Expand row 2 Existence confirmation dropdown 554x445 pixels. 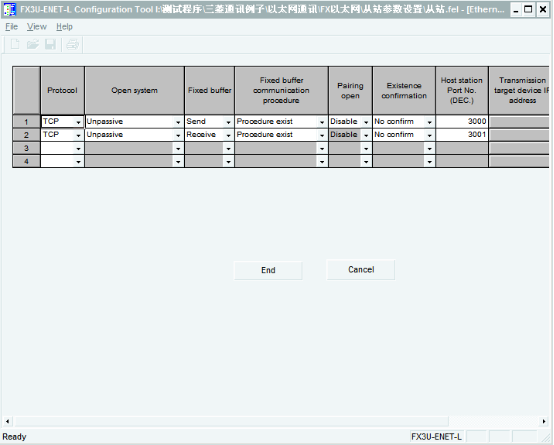430,135
